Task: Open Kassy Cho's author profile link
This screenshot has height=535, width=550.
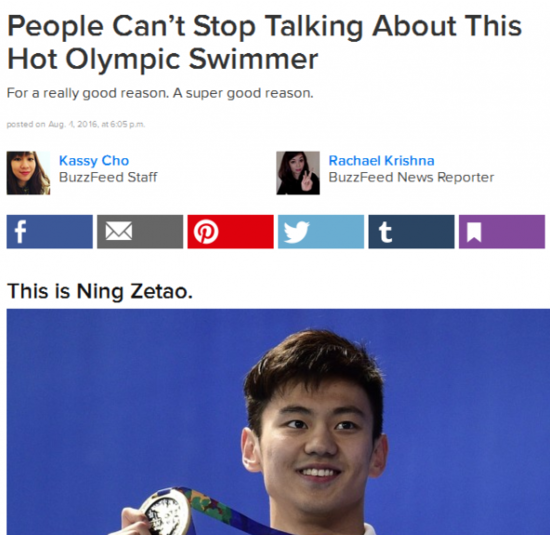Action: point(94,161)
